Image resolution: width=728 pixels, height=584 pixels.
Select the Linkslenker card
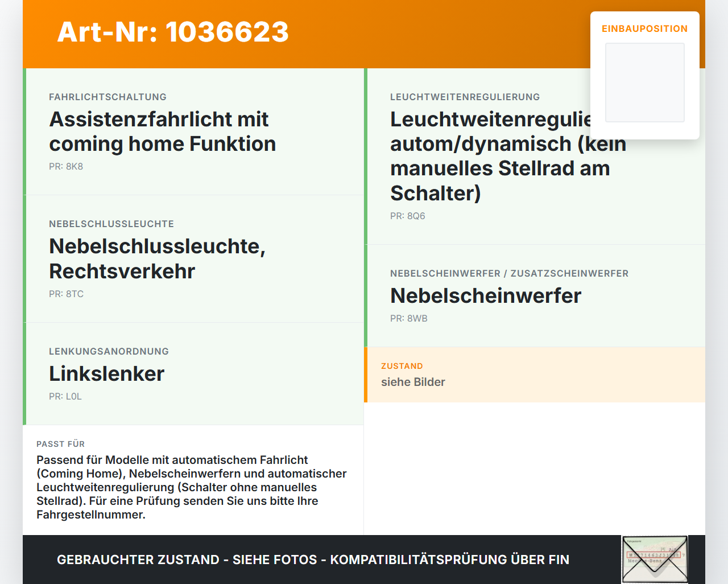[193, 374]
